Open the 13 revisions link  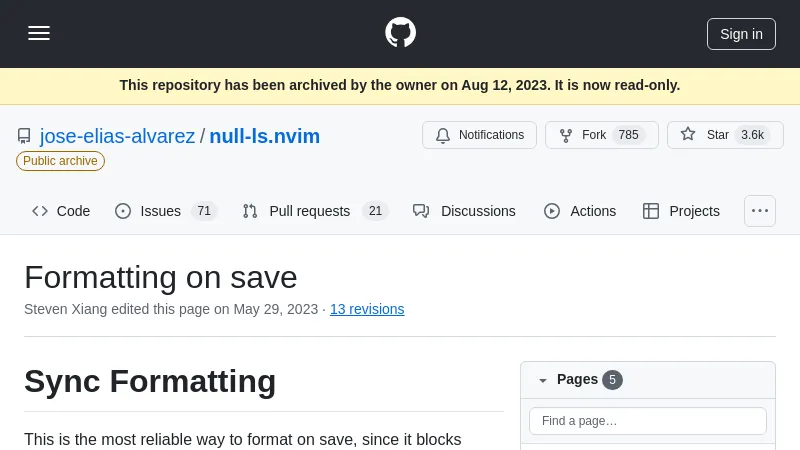coord(367,309)
